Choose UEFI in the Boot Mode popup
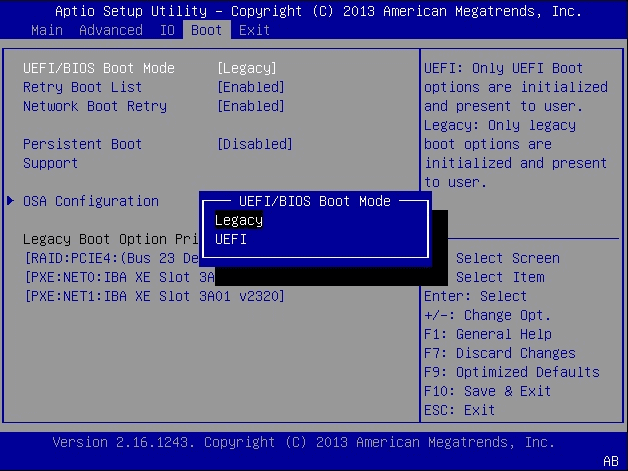 click(x=231, y=239)
